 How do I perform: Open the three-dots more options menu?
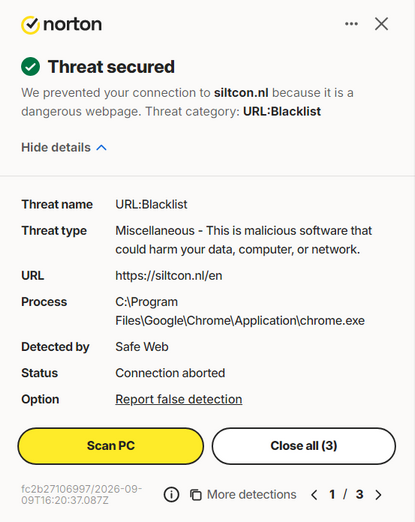(351, 24)
